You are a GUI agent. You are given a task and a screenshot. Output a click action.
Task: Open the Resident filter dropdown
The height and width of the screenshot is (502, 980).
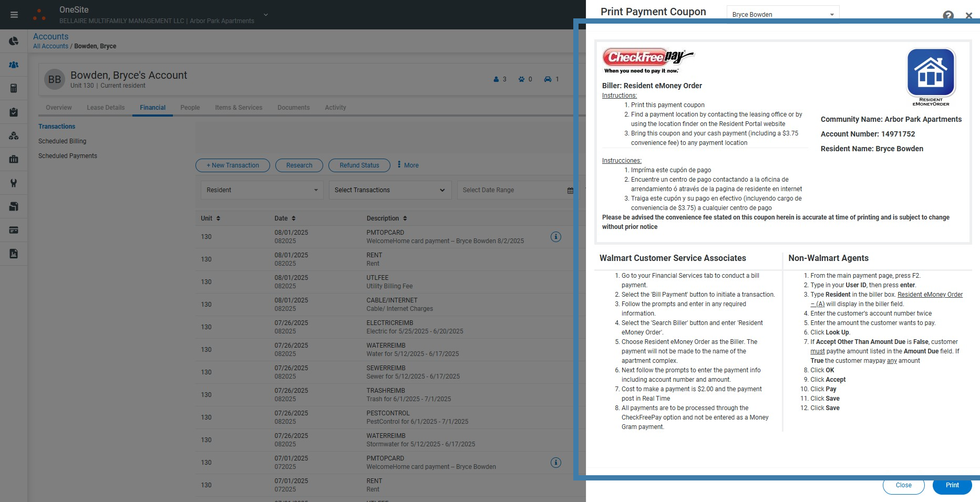pos(262,190)
